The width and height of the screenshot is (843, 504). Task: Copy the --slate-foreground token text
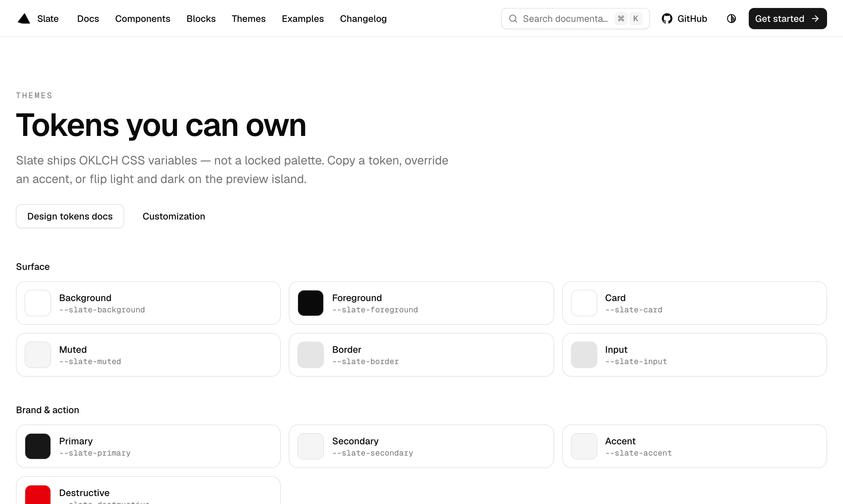pos(375,310)
